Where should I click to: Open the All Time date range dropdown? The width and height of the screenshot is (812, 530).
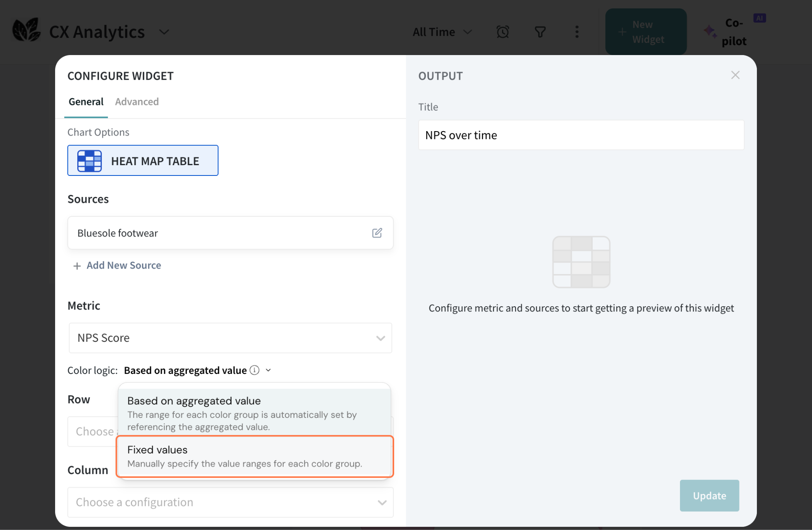tap(442, 32)
